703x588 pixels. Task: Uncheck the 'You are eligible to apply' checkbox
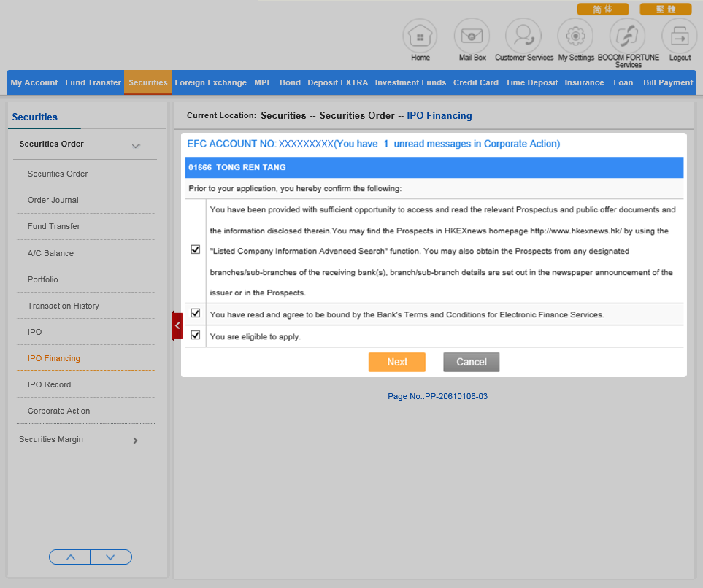tap(195, 336)
